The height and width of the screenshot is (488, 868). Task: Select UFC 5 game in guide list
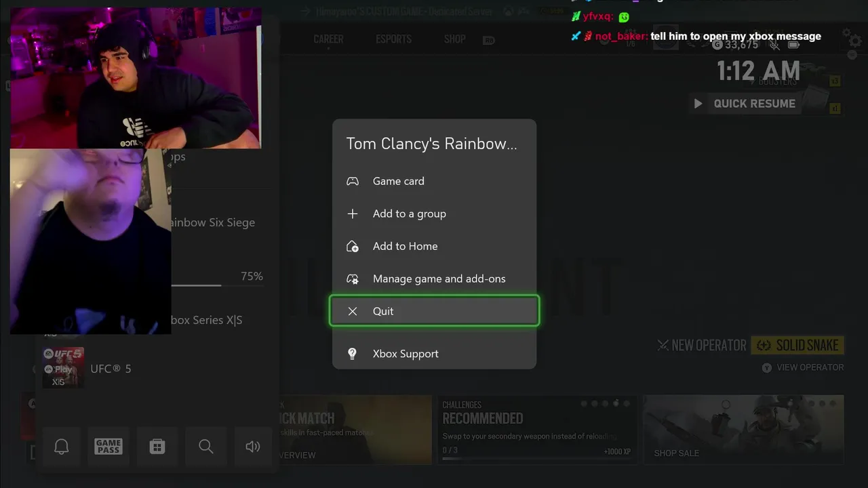pyautogui.click(x=156, y=368)
